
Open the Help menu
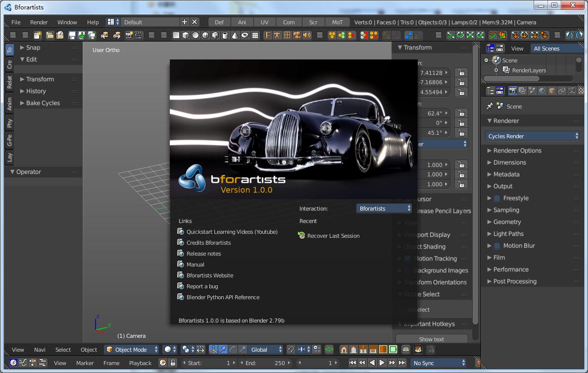93,22
